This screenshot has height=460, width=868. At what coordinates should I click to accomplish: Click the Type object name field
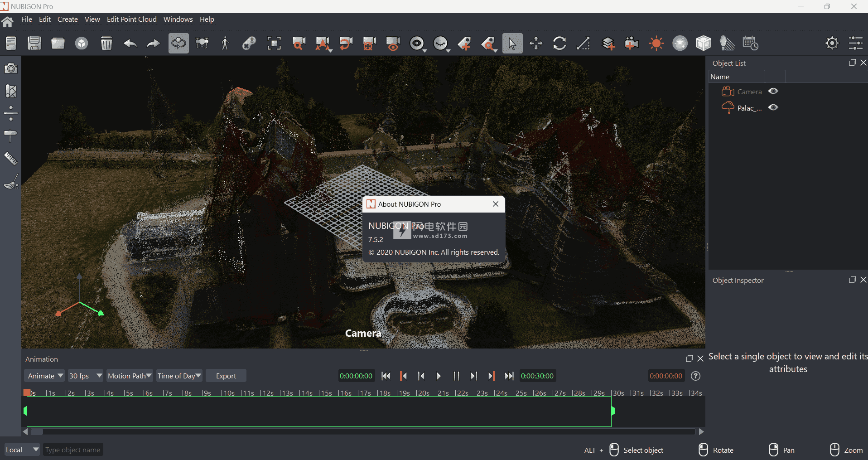coord(73,450)
